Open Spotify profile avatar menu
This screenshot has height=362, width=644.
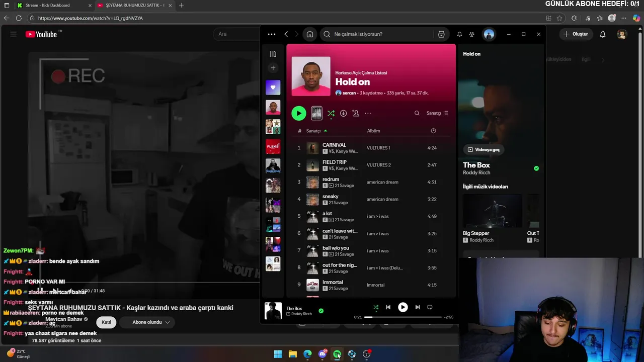[x=489, y=34]
